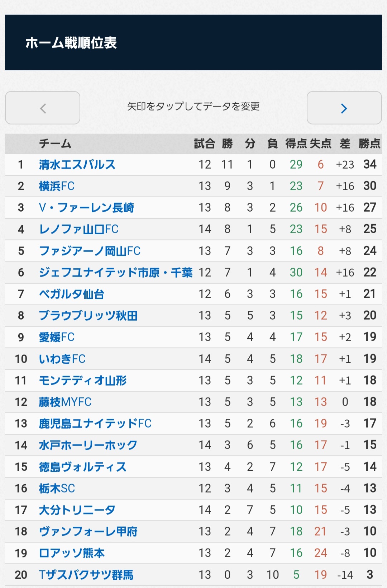Open the 横浜FC team page
The image size is (387, 588).
coord(57,186)
